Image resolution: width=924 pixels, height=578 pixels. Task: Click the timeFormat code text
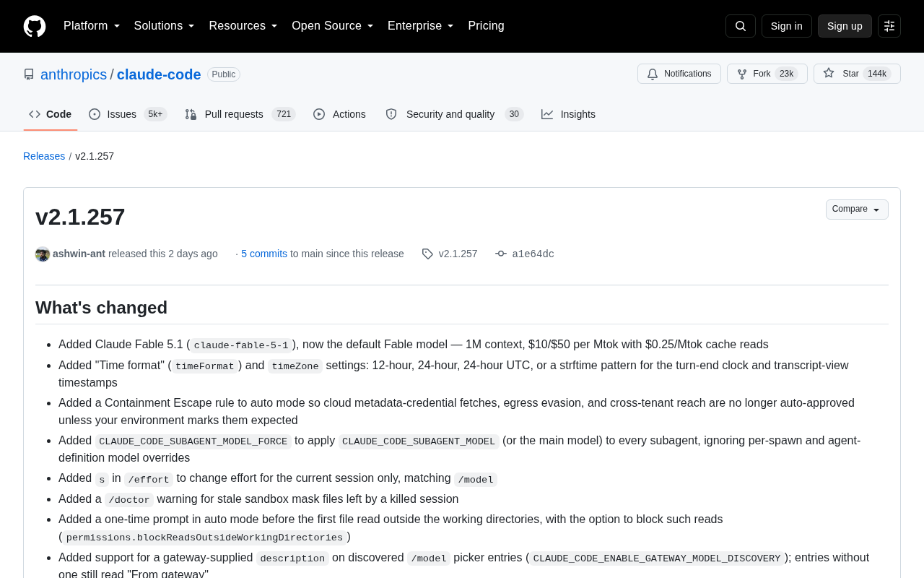pyautogui.click(x=205, y=366)
